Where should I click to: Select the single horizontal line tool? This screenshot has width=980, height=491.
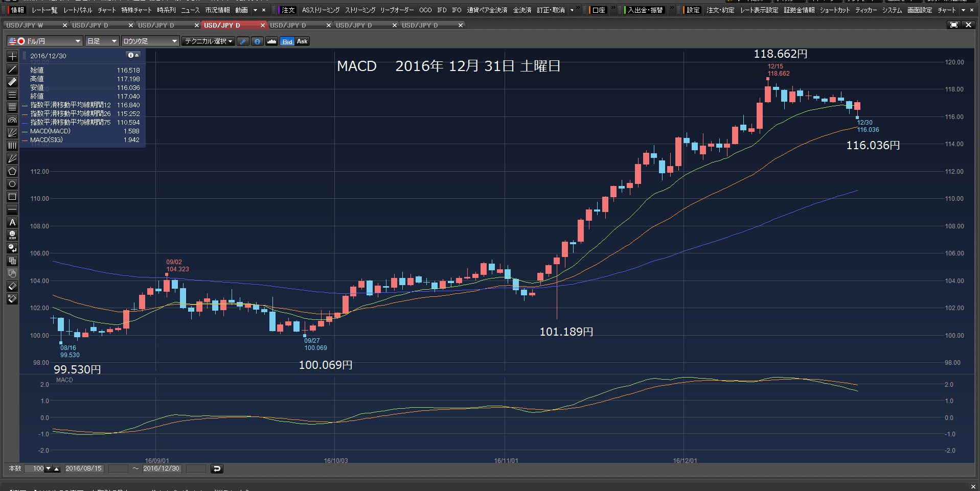(x=12, y=209)
